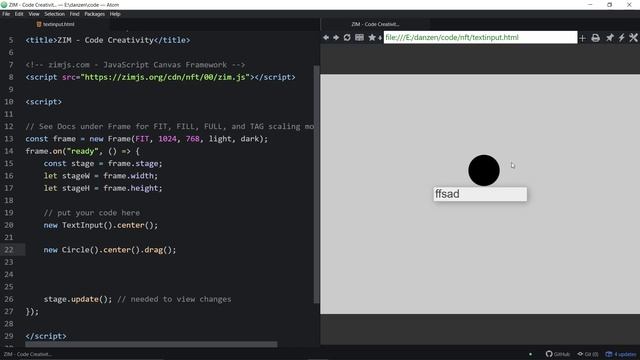Go back in the browser preview
This screenshot has height=360, width=640.
tap(326, 38)
